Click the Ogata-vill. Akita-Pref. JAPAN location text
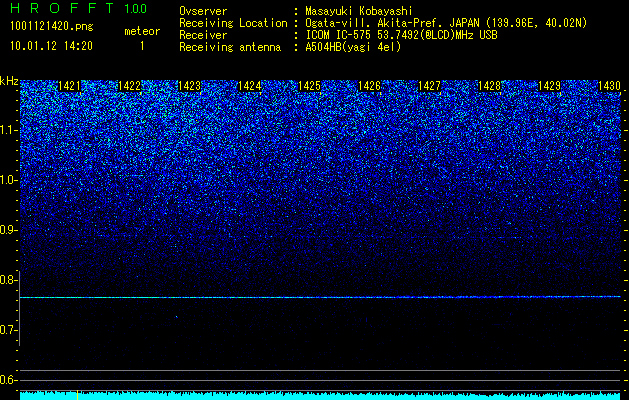The image size is (629, 400). 446,23
